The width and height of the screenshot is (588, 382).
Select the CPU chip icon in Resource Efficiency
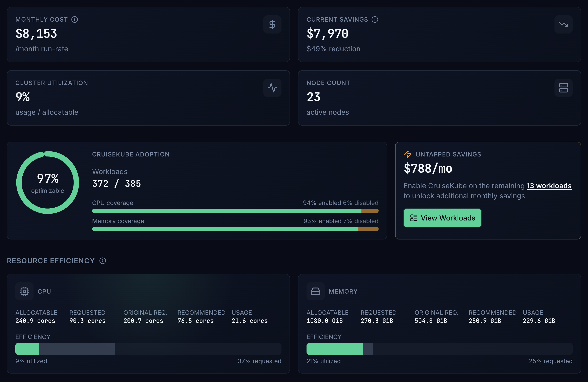[x=24, y=291]
